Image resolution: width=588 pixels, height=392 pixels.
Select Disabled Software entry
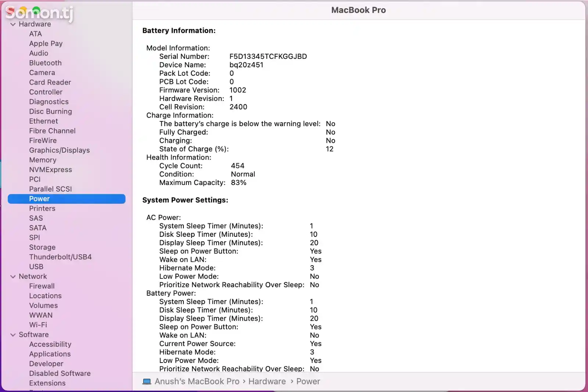point(60,374)
